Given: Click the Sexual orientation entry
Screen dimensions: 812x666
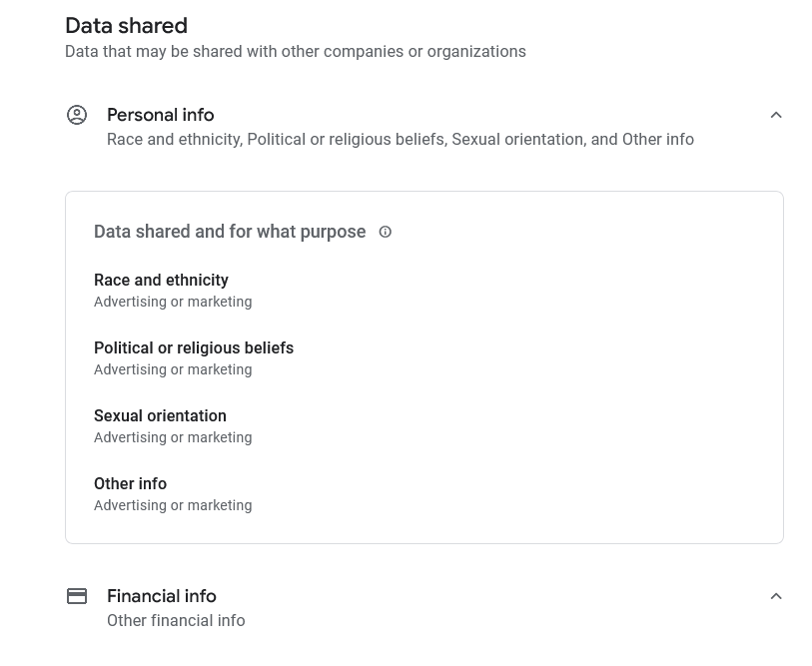Looking at the screenshot, I should click(x=160, y=416).
